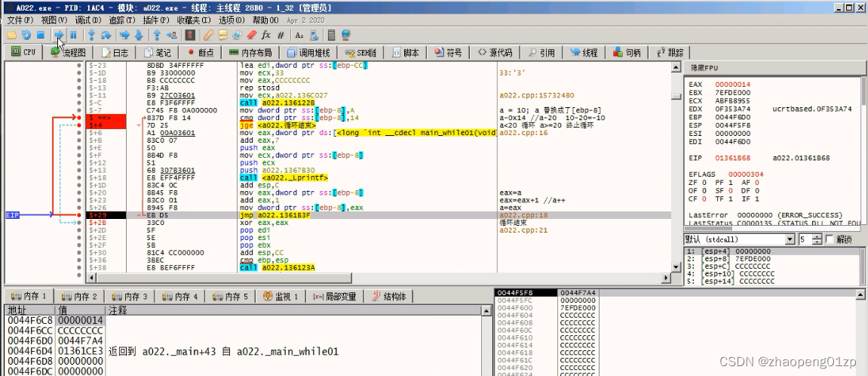
Task: Step over with the curved-arrow icon
Action: tap(106, 35)
